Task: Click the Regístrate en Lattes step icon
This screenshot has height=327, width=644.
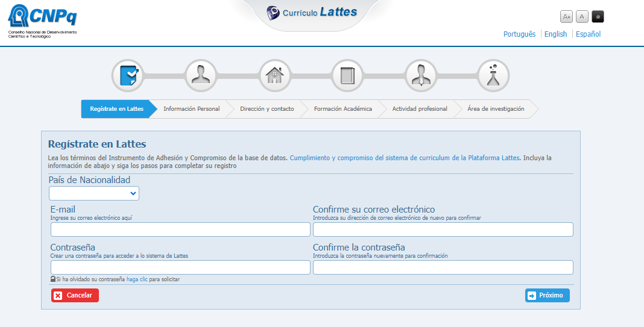Action: (128, 76)
